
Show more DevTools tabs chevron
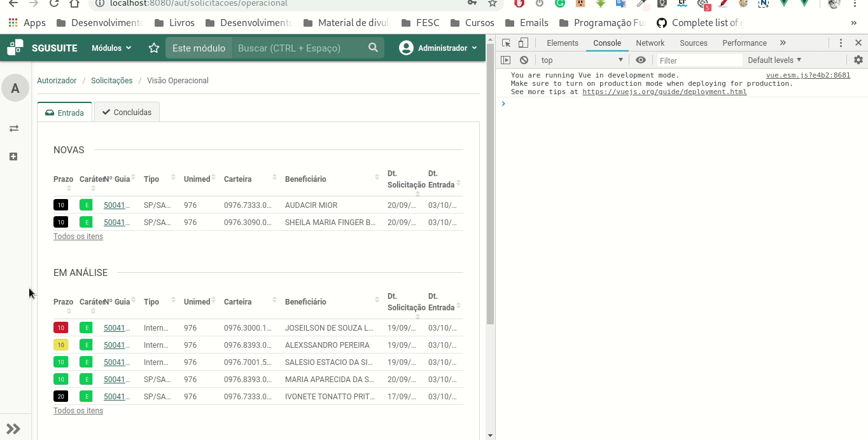tap(783, 43)
